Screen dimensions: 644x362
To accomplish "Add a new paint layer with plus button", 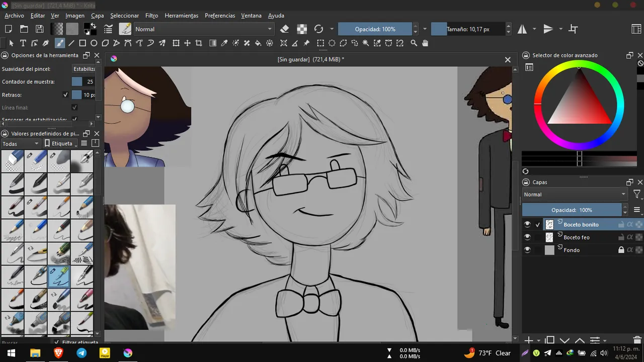I will tap(529, 341).
